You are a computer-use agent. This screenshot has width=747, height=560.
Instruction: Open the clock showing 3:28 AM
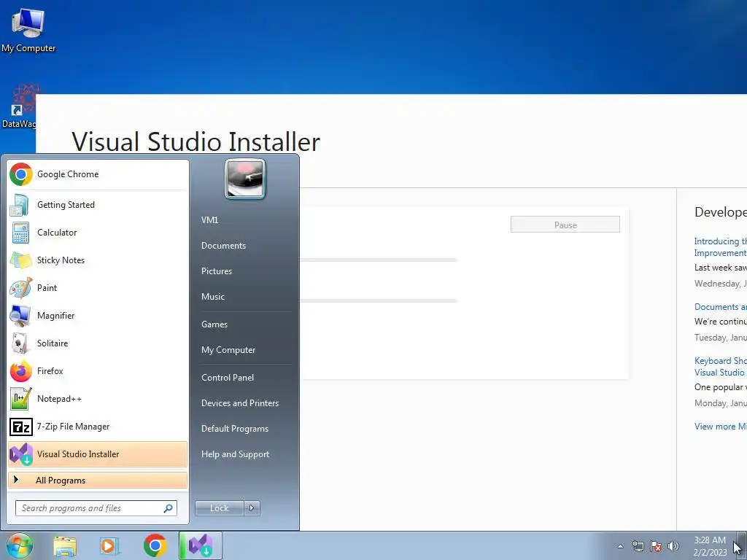coord(710,546)
